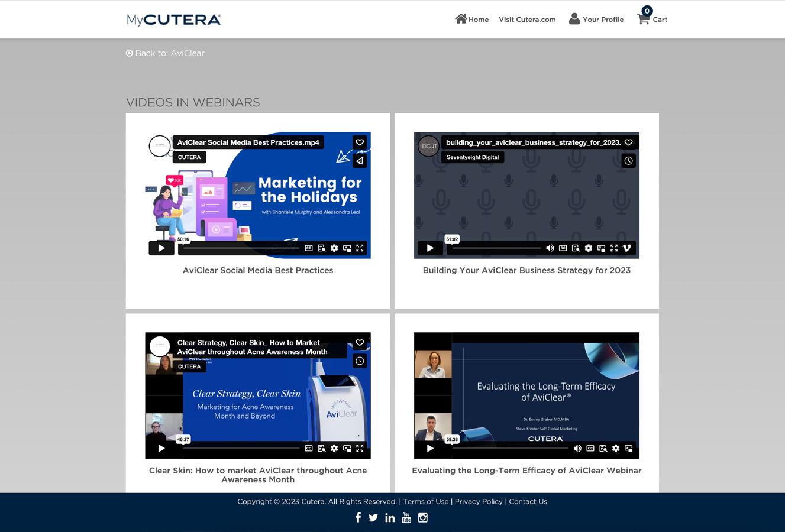Open Cutera YouTube channel icon
This screenshot has width=785, height=532.
406,518
